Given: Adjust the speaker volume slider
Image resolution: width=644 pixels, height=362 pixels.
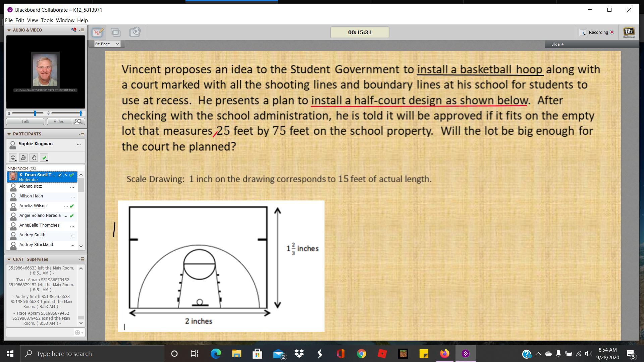Looking at the screenshot, I should (80, 113).
